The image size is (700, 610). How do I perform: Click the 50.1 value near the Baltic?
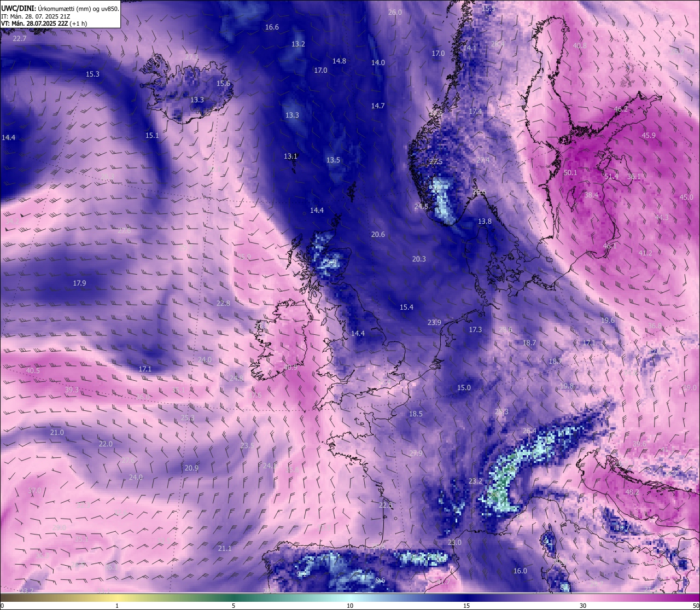click(x=570, y=172)
